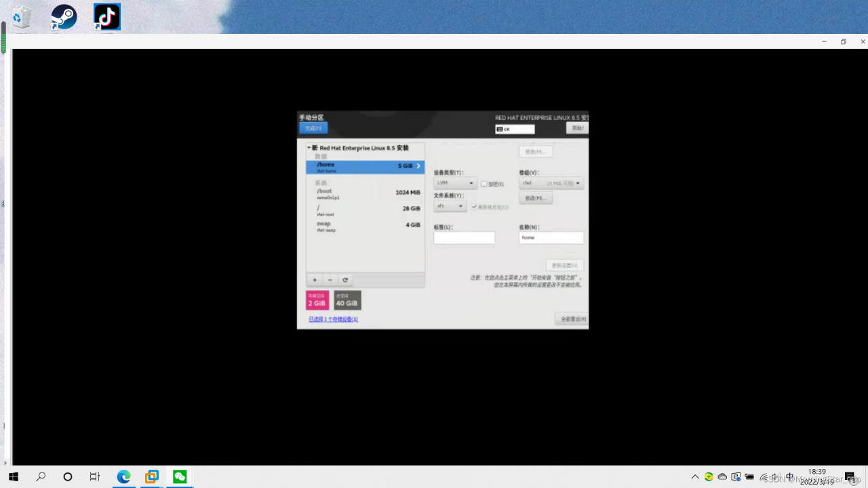The image size is (868, 488).
Task: Open the TikTok desktop shortcut
Action: click(x=107, y=18)
